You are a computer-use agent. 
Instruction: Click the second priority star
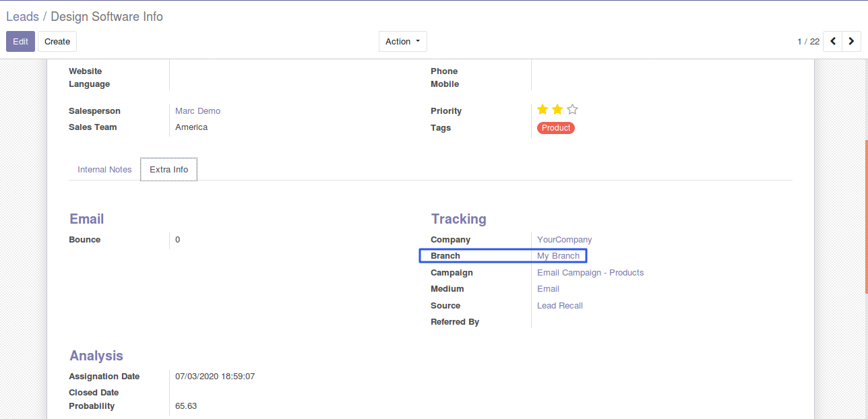557,110
